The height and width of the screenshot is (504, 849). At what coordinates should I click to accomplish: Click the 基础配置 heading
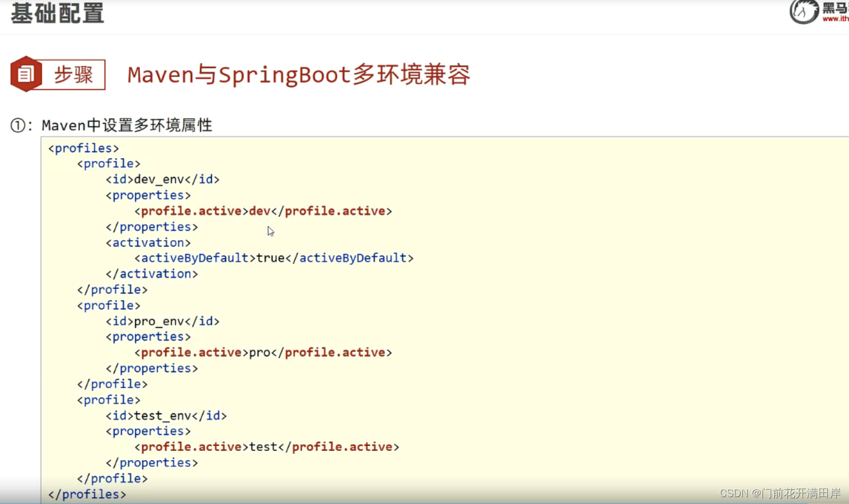click(57, 13)
